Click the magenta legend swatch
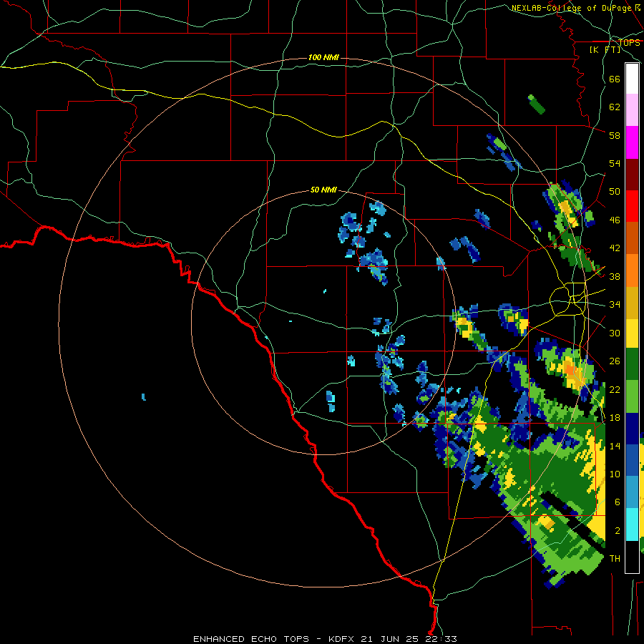This screenshot has width=644, height=644. tap(632, 142)
